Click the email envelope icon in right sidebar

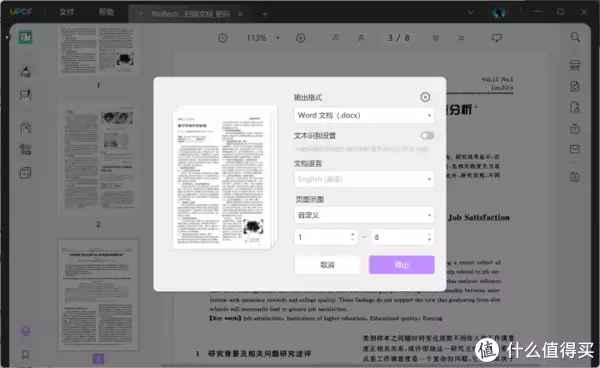575,149
